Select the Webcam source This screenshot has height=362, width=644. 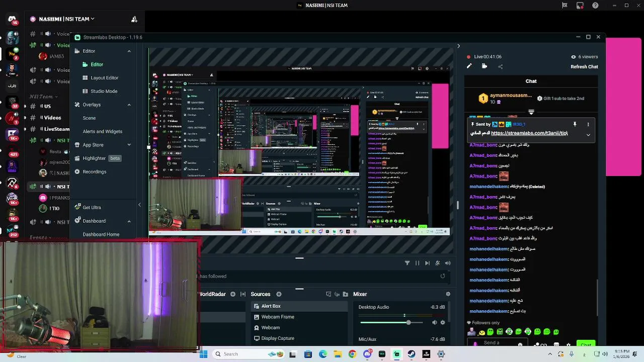click(299, 328)
